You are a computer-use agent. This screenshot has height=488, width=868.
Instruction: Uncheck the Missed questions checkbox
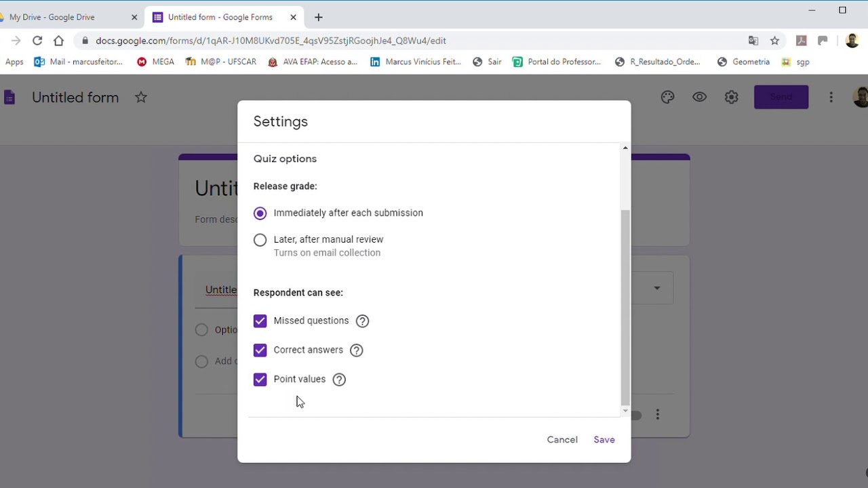click(260, 321)
